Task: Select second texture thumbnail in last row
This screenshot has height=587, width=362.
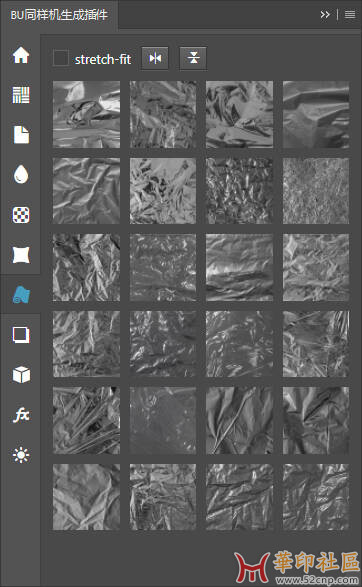Action: (163, 497)
